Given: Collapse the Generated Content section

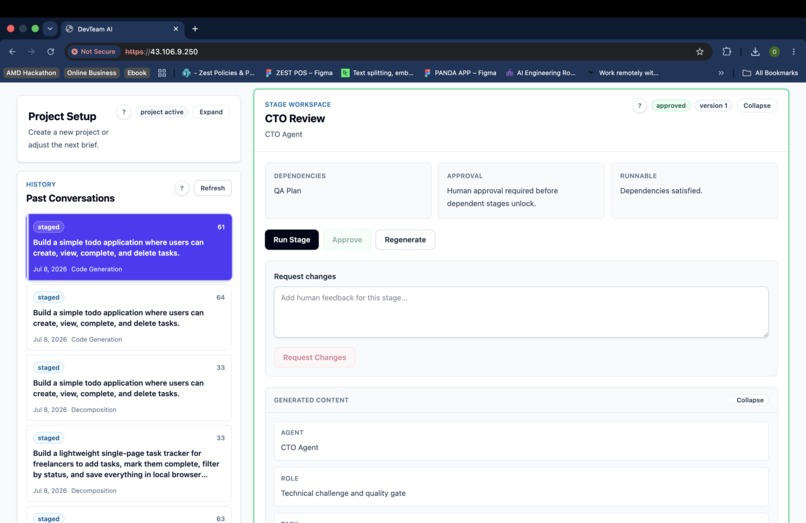Looking at the screenshot, I should point(749,400).
